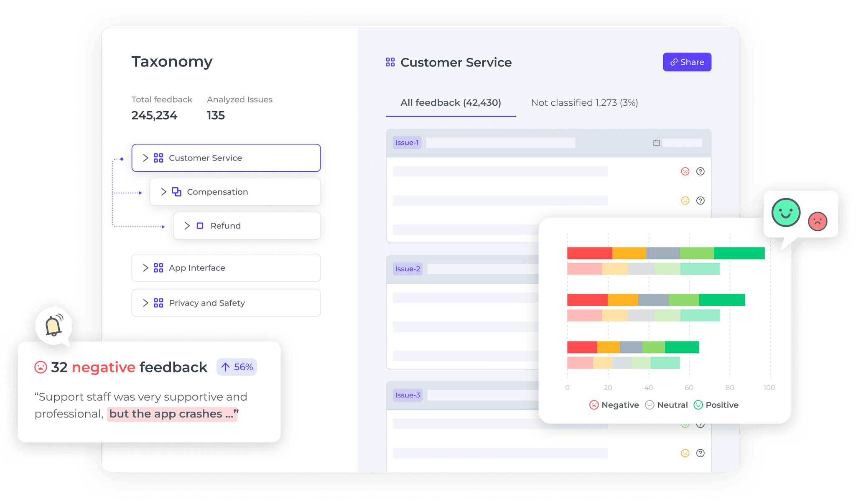The height and width of the screenshot is (504, 856).
Task: Toggle the neutral sentiment face on Issue-1
Action: 685,201
